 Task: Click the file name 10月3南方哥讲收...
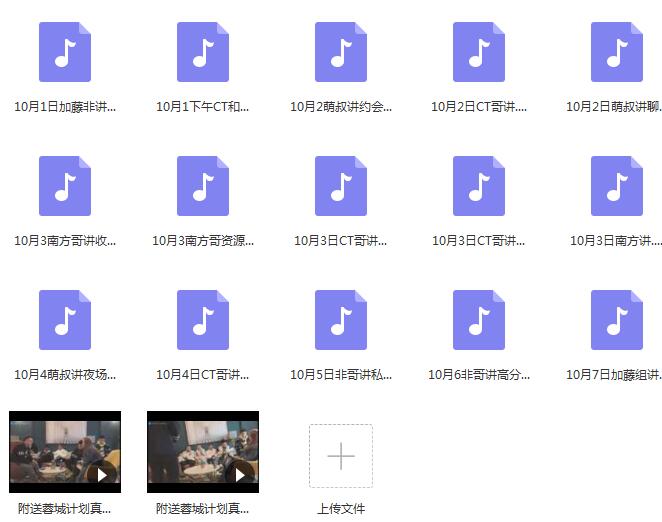click(65, 241)
